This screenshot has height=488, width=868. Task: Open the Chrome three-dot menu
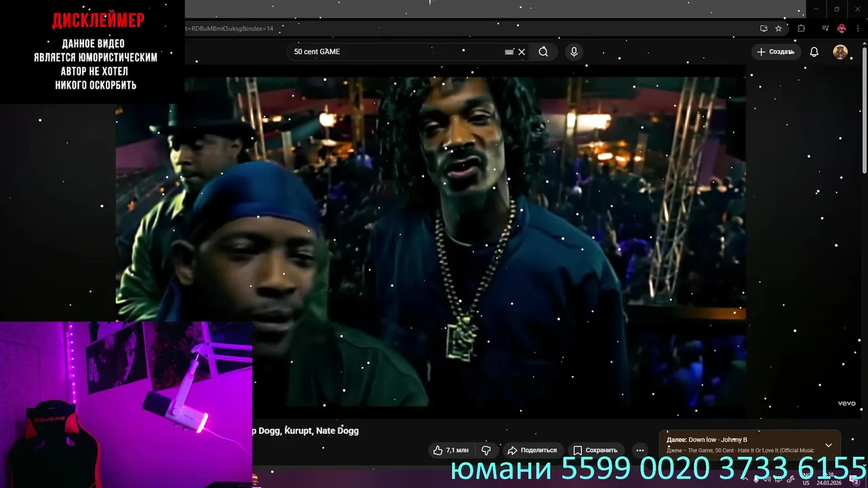[x=859, y=28]
